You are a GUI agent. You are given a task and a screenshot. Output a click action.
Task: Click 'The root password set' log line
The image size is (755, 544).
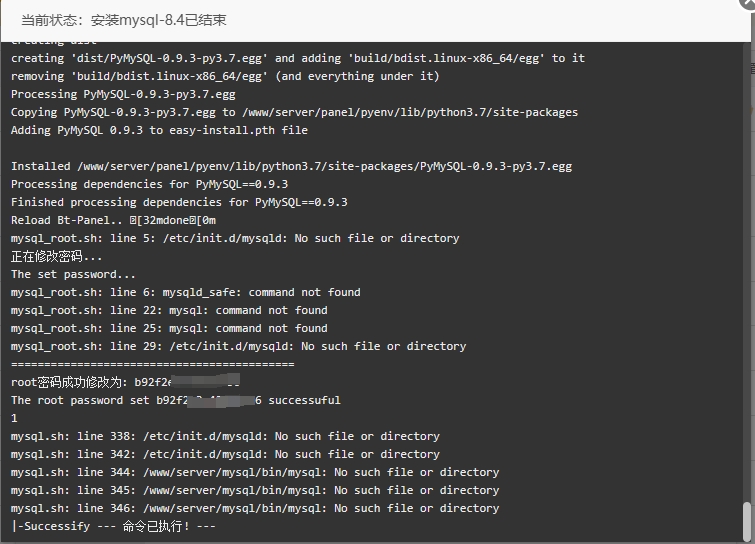coord(175,401)
